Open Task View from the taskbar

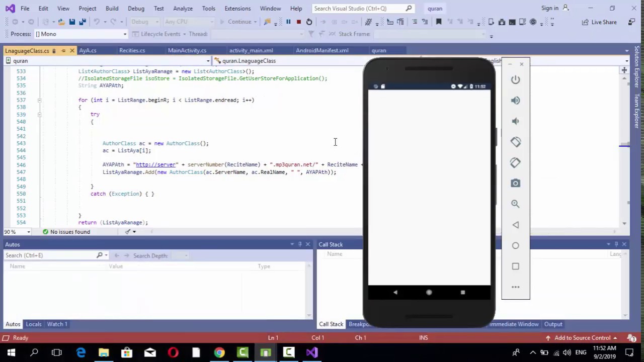57,352
